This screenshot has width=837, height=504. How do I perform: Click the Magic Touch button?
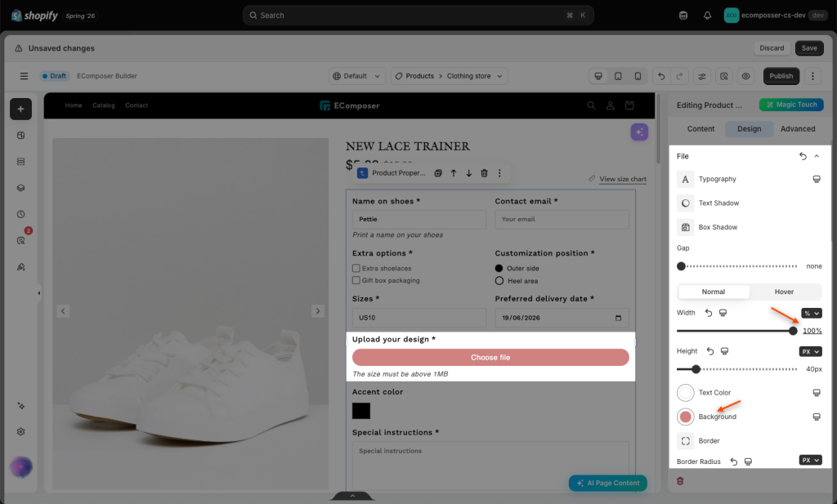791,105
